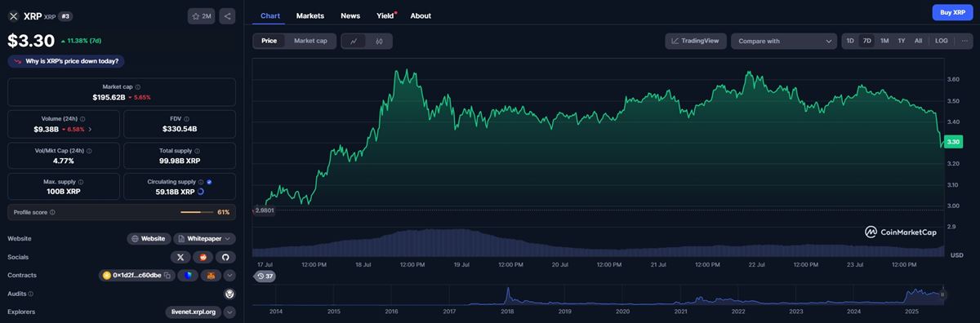Viewport: 980px width, 323px height.
Task: Open the Reddit social link
Action: point(203,257)
